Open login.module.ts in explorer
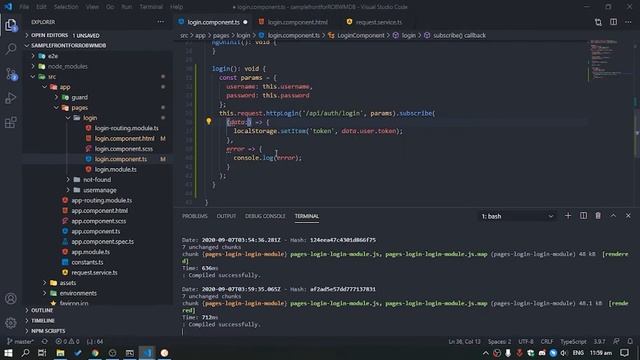 pyautogui.click(x=116, y=169)
